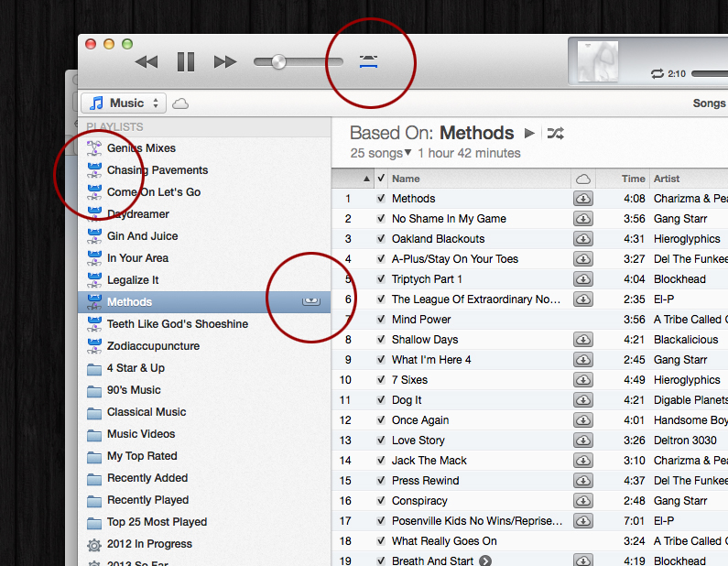Open the Zodiaccupuncture playlist

204,346
